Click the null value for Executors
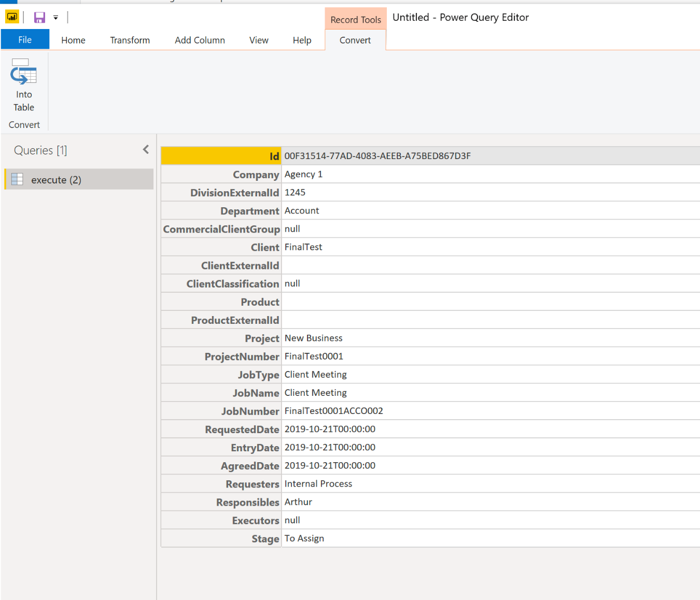This screenshot has height=600, width=700. click(292, 520)
